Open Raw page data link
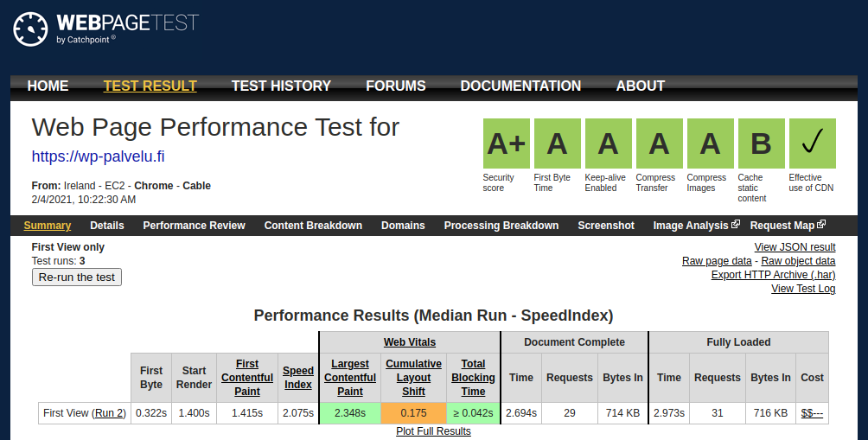Image resolution: width=868 pixels, height=440 pixels. coord(717,261)
